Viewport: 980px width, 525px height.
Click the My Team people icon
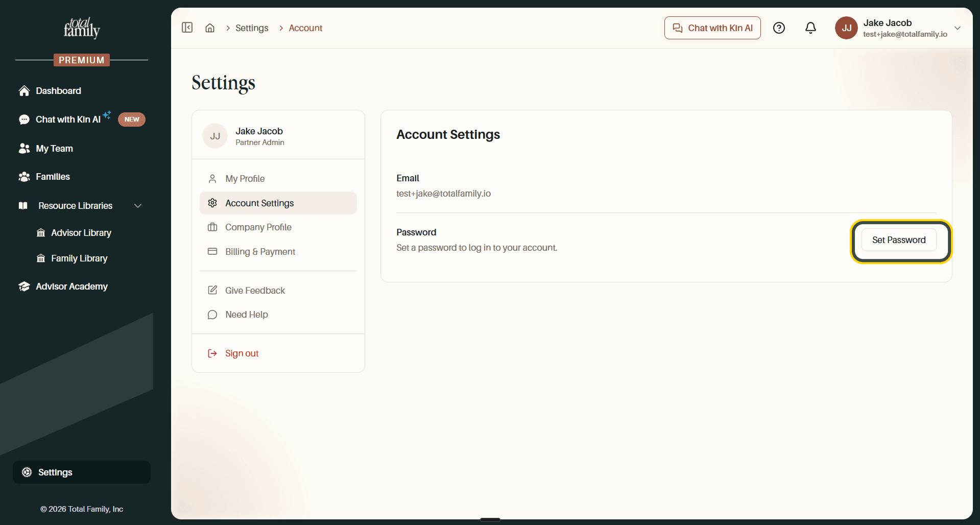pos(24,149)
